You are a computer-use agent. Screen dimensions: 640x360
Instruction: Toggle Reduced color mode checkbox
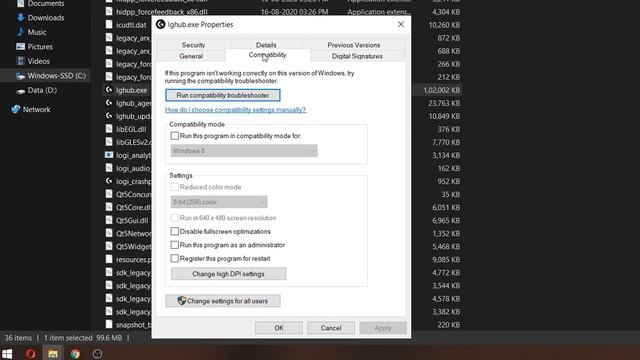[x=175, y=187]
